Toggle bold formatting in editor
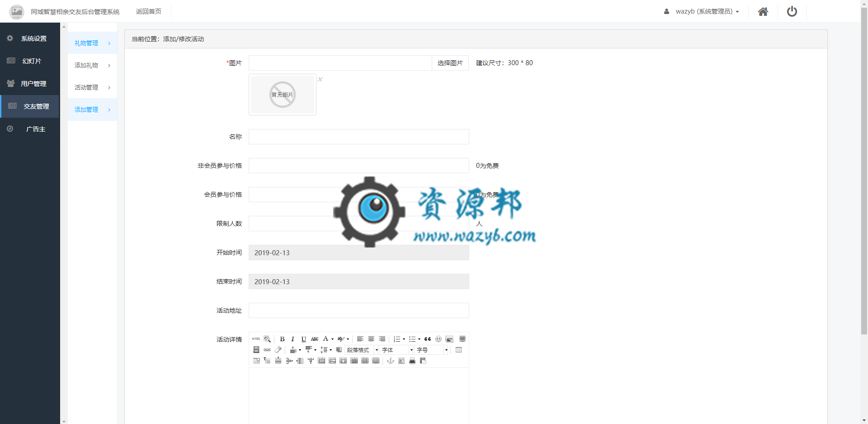Viewport: 868px width, 424px height. (282, 339)
